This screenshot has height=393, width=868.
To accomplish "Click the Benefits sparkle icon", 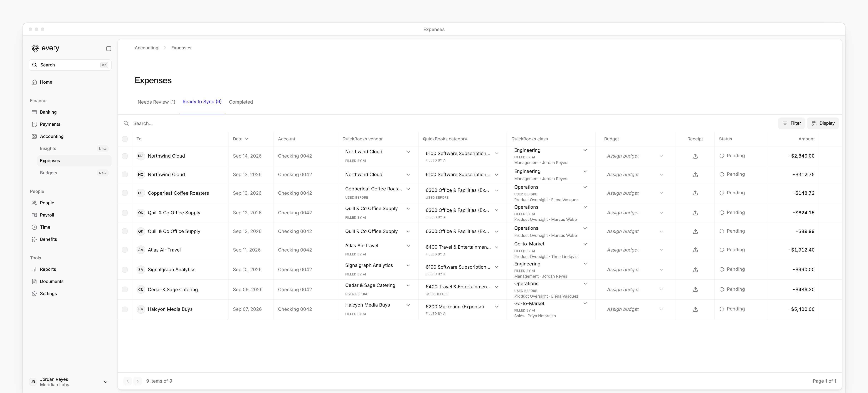I will pyautogui.click(x=34, y=239).
